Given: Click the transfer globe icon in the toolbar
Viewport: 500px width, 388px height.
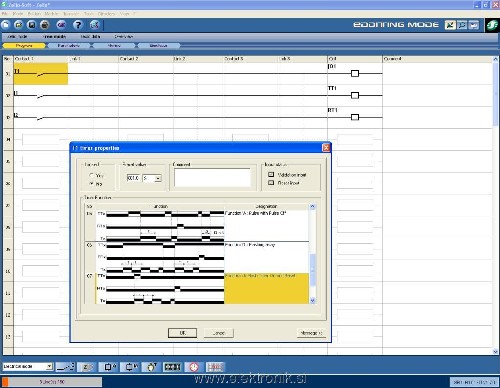Looking at the screenshot, I should tap(95, 25).
